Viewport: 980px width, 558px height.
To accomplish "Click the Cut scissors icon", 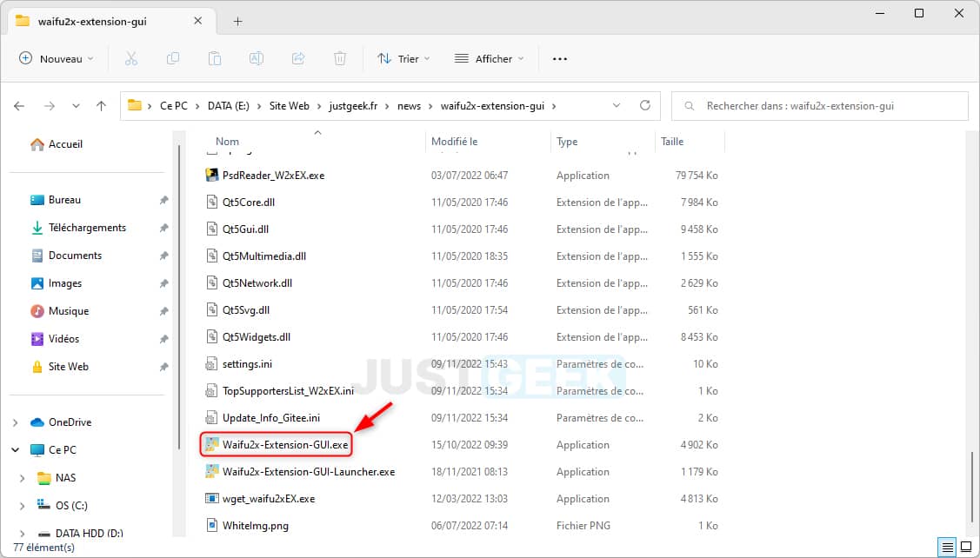I will click(x=130, y=59).
